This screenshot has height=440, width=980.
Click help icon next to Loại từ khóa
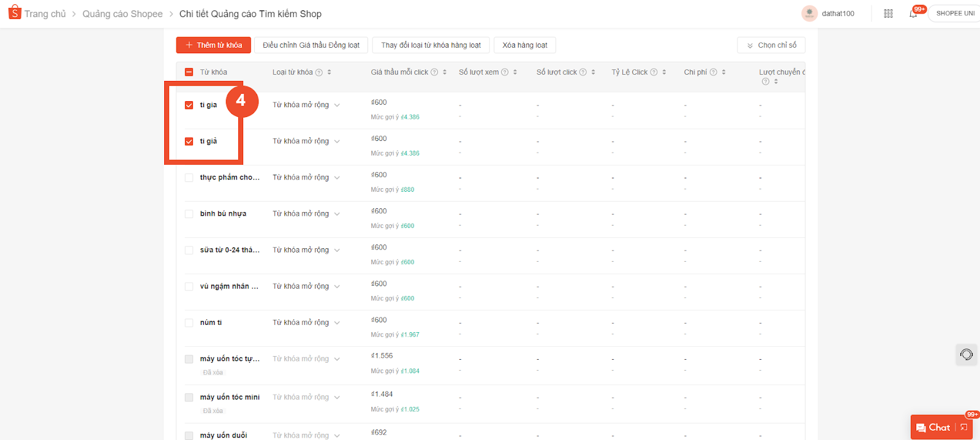pos(319,72)
